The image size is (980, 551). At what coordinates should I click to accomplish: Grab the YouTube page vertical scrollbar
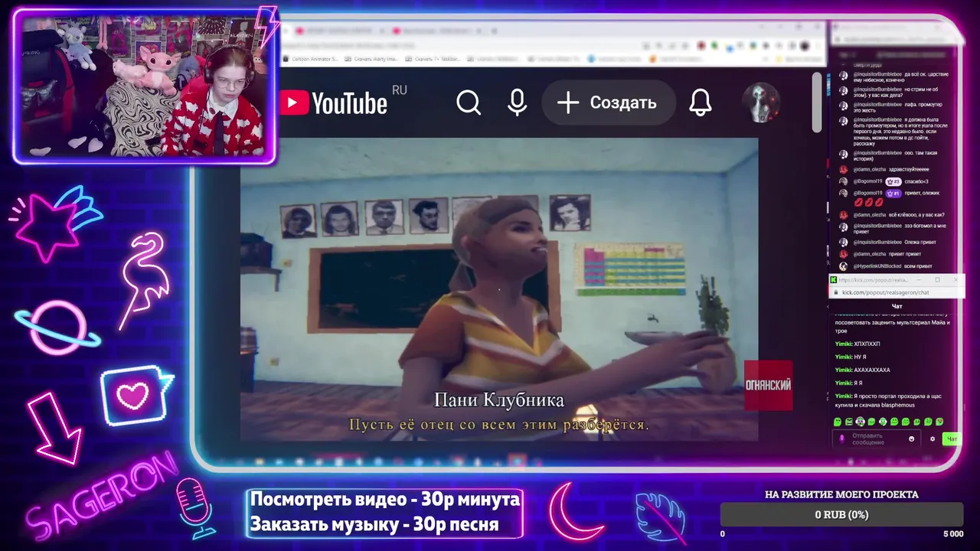pyautogui.click(x=817, y=102)
